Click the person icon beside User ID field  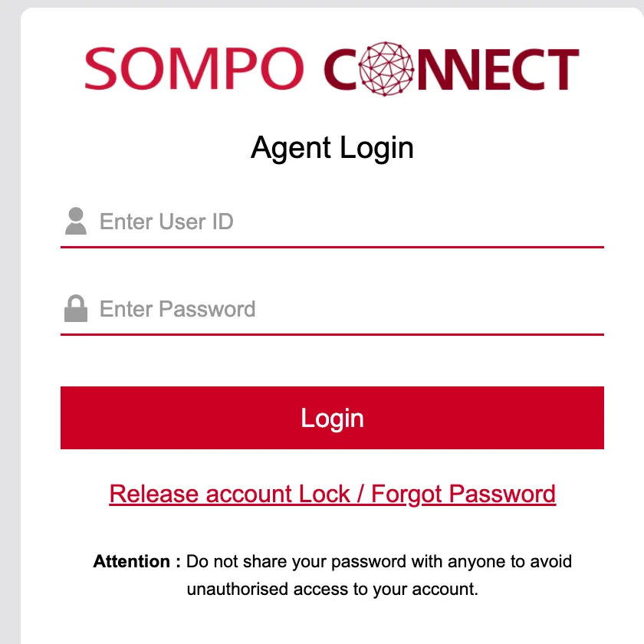74,221
